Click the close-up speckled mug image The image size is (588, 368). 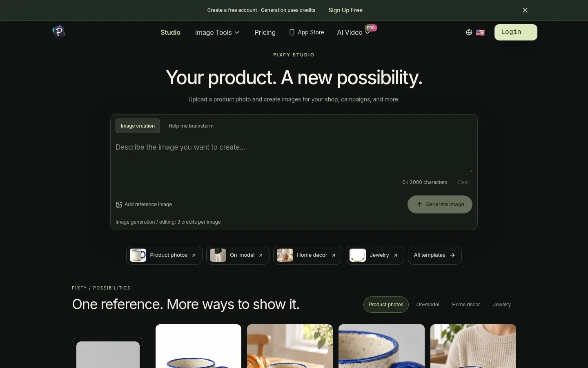coord(381,346)
